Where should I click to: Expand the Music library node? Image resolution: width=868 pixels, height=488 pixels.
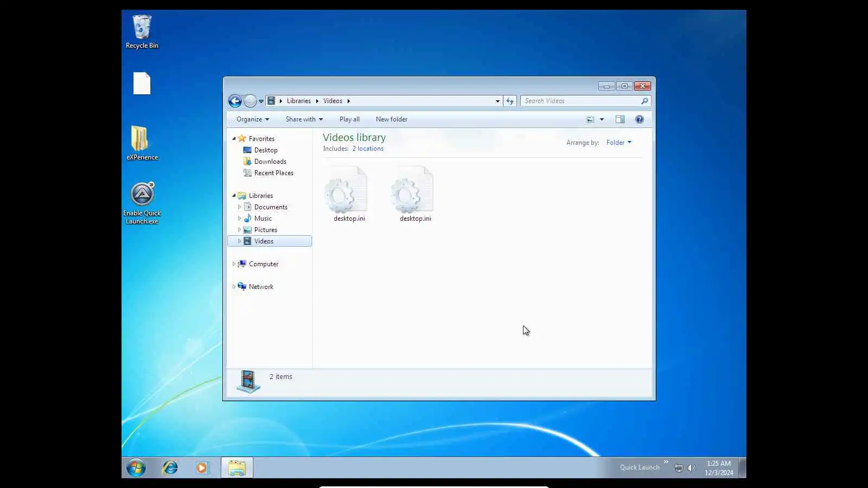coord(239,219)
